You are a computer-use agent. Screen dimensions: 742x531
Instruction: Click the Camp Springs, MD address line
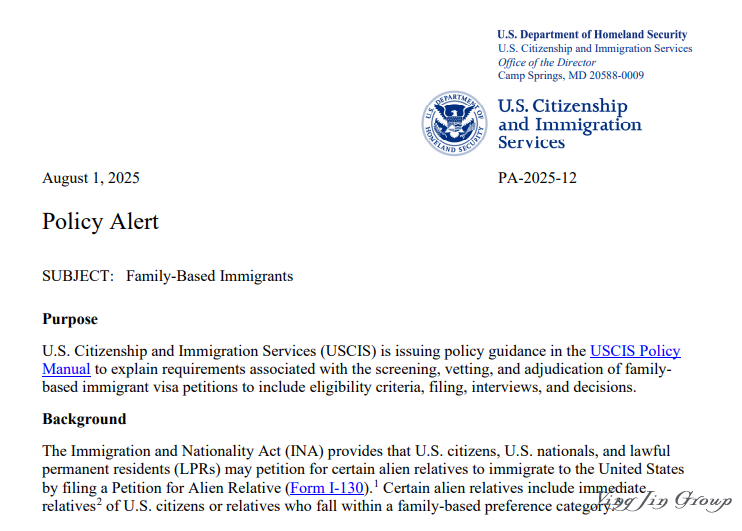(x=570, y=75)
